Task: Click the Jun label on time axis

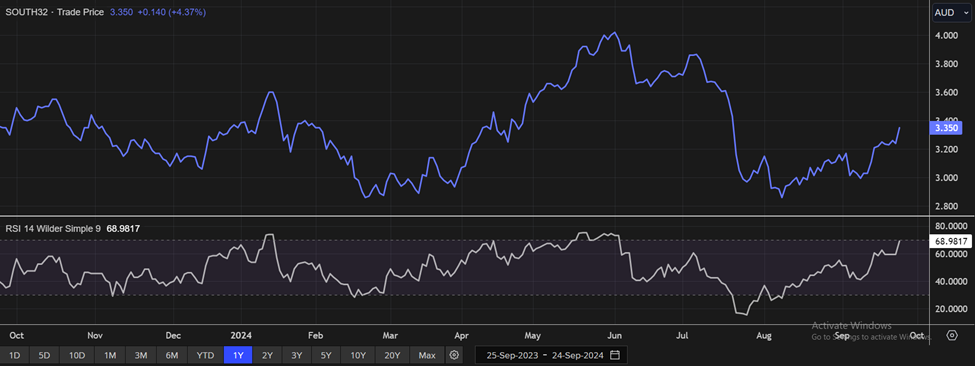Action: point(614,336)
